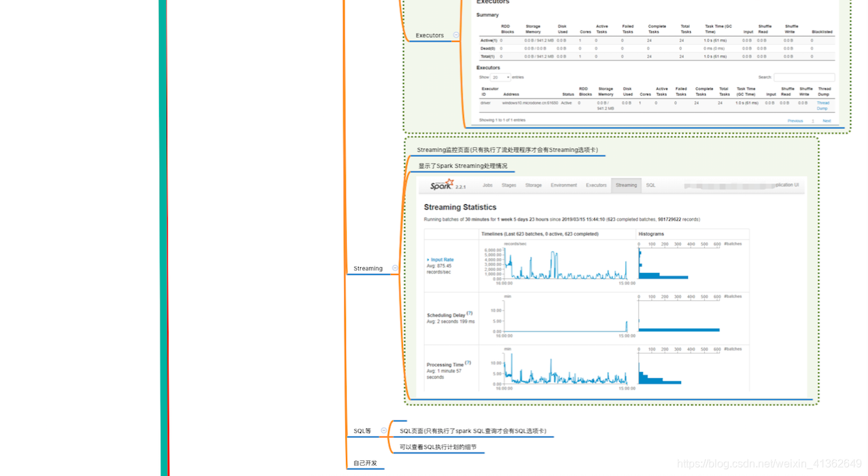Click the Summary heading in Executors page
Screen dimensions: 868x476
pyautogui.click(x=487, y=15)
